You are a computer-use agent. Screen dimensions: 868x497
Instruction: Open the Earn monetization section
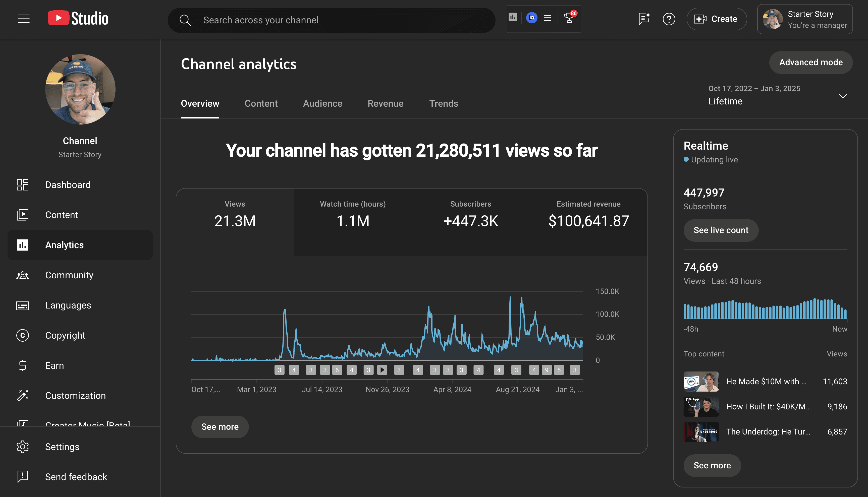pos(80,365)
